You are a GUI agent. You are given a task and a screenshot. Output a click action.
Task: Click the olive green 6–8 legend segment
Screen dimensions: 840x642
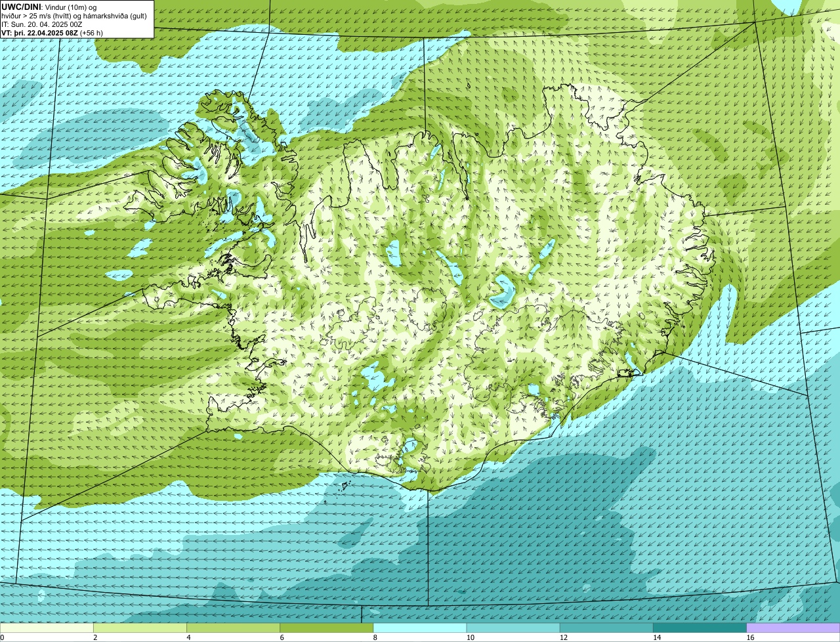326,628
